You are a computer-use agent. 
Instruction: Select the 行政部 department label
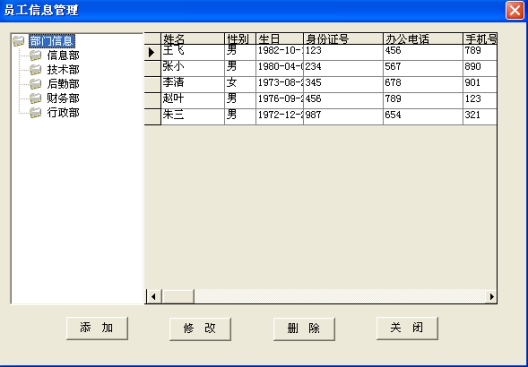(63, 112)
